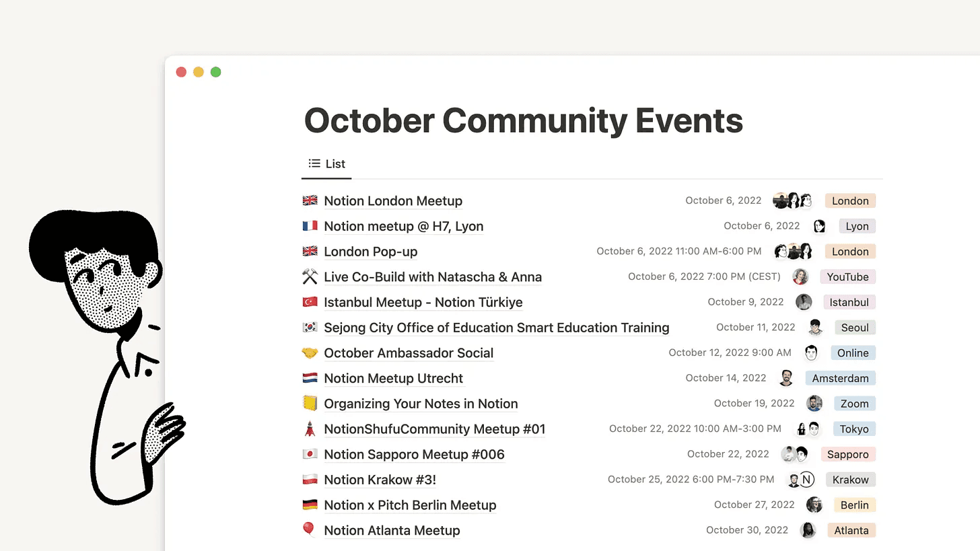Click the hammer and pick icon for Live Co-Build
Screen dimensions: 980x551
[310, 277]
